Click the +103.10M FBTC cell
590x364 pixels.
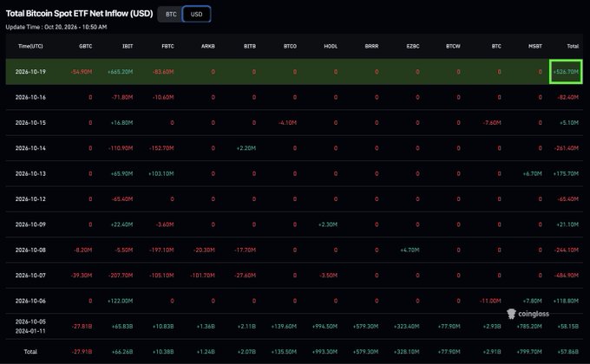(161, 173)
